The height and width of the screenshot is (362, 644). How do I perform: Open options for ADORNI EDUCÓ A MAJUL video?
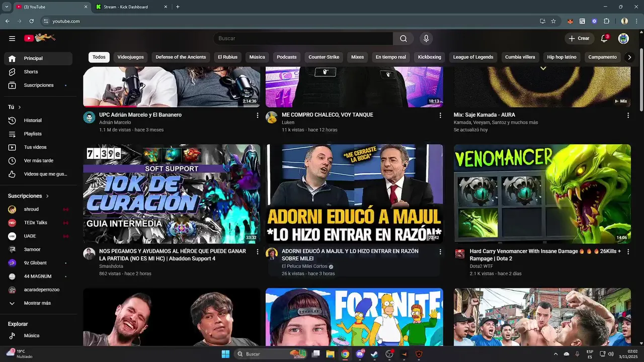tap(440, 251)
